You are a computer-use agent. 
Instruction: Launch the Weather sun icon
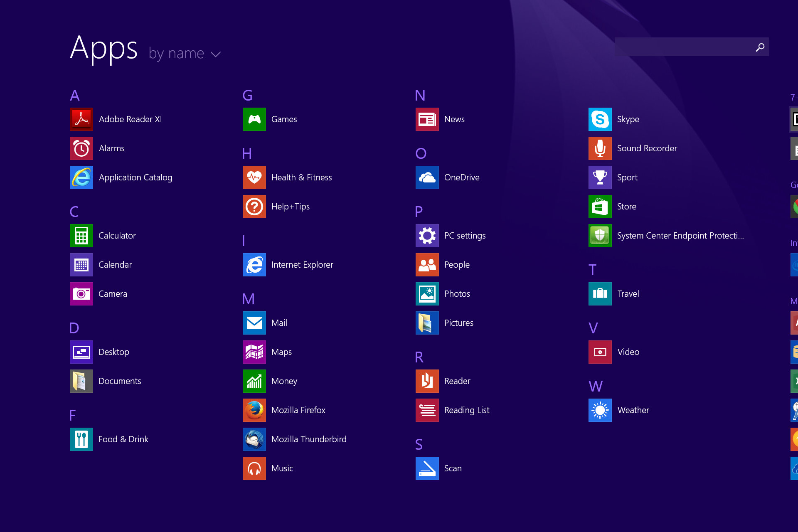(x=600, y=410)
